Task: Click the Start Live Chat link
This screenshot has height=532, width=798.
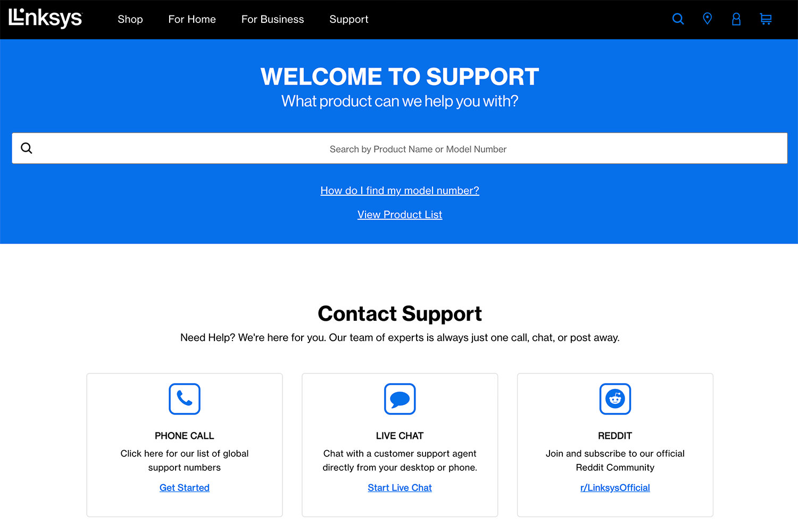Action: [400, 488]
